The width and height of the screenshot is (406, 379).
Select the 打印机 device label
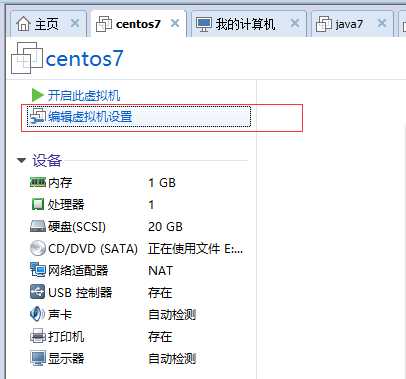66,337
